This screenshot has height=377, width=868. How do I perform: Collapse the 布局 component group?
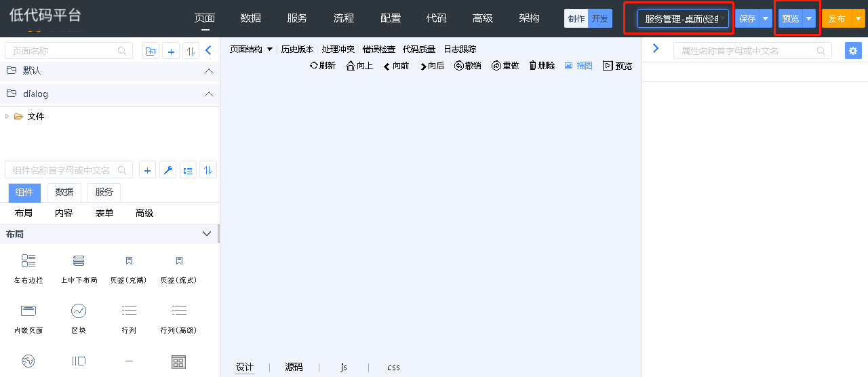pos(208,234)
